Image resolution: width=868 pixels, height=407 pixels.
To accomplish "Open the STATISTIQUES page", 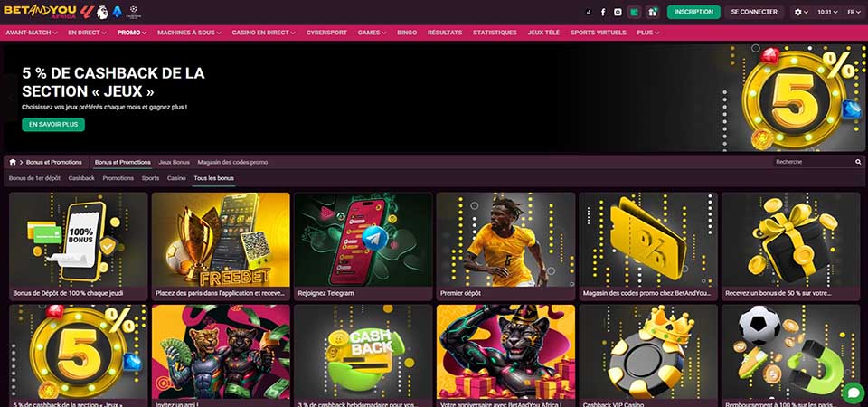I will click(495, 33).
